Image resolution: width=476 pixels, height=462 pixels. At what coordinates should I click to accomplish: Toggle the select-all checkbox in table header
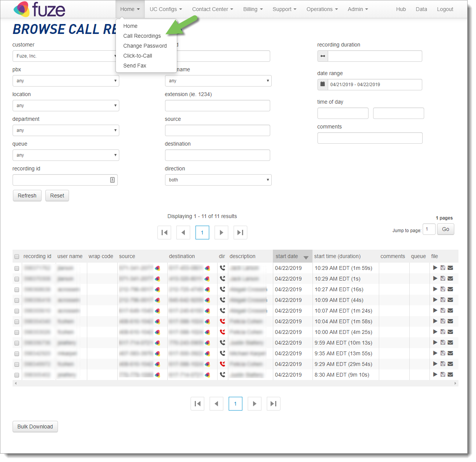coord(17,257)
